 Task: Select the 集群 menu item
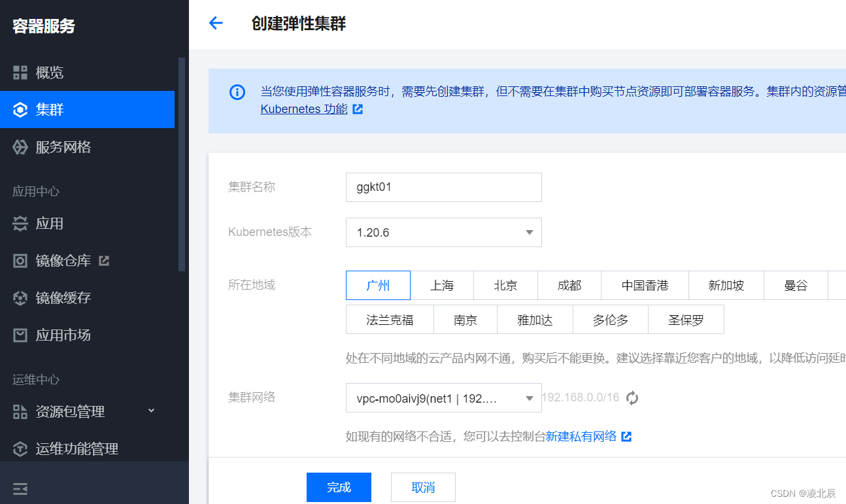(87, 110)
